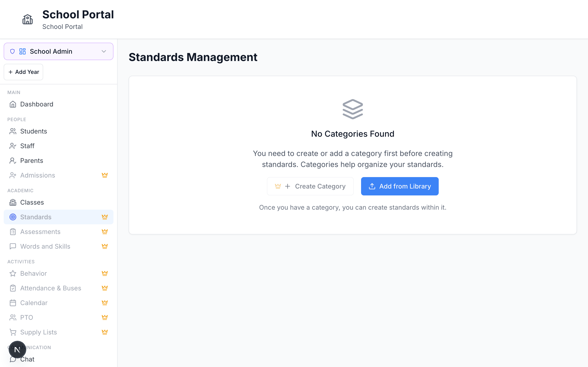This screenshot has height=367, width=588.
Task: Open the Students page from sidebar
Action: [34, 131]
